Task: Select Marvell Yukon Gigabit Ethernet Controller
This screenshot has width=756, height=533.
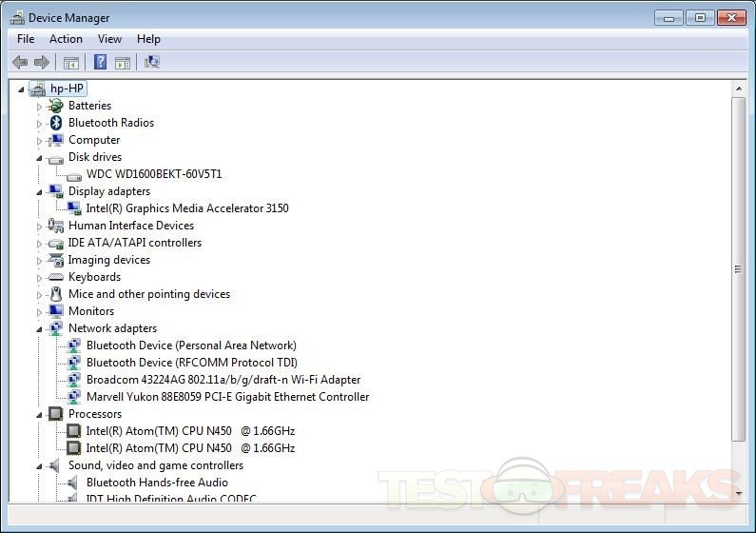Action: click(227, 397)
